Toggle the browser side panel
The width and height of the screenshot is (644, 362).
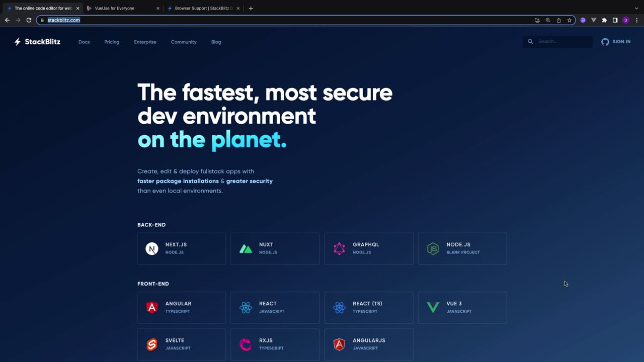615,20
